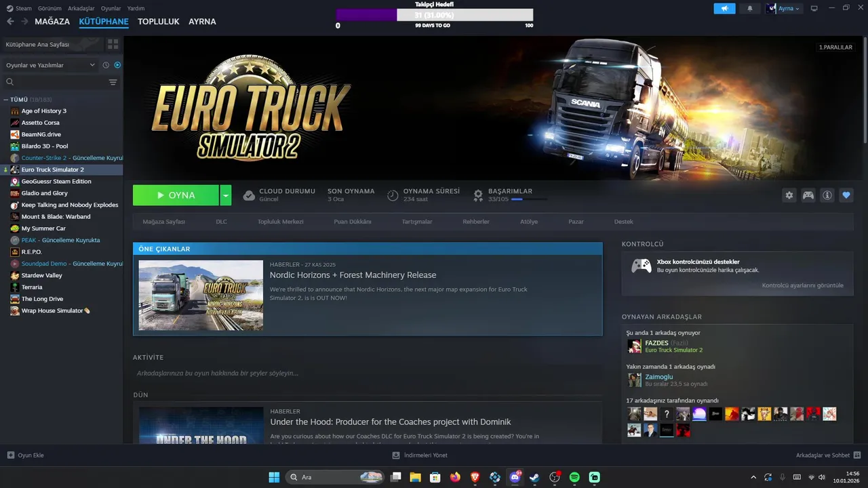Select Assetto Corsa in library
This screenshot has width=868, height=488.
(x=41, y=123)
